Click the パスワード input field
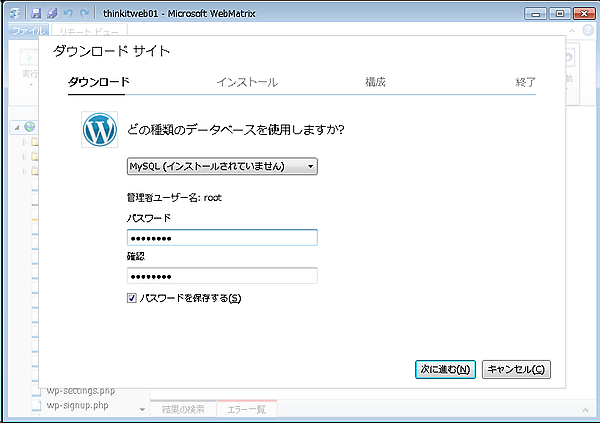 click(x=222, y=238)
